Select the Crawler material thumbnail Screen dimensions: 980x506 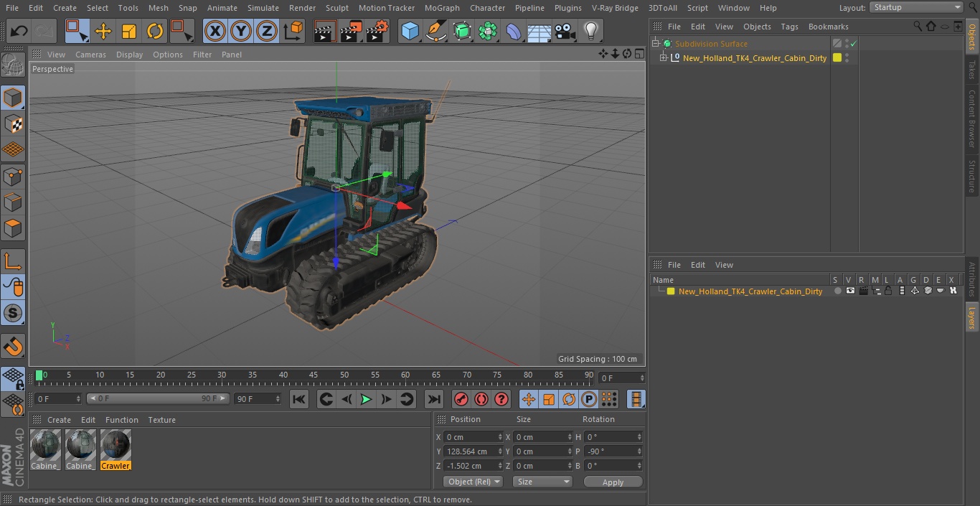pyautogui.click(x=116, y=449)
